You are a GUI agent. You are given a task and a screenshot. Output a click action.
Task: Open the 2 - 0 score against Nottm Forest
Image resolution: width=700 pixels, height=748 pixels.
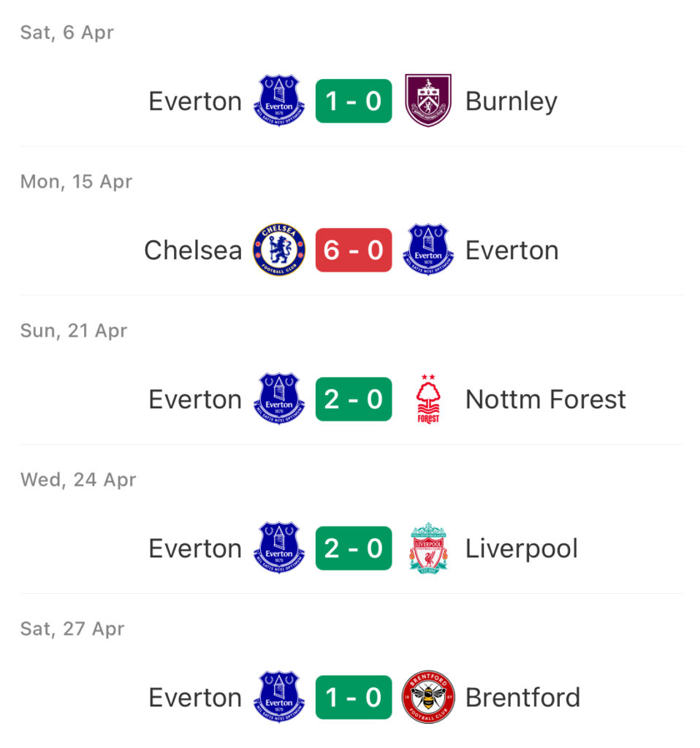(x=354, y=400)
